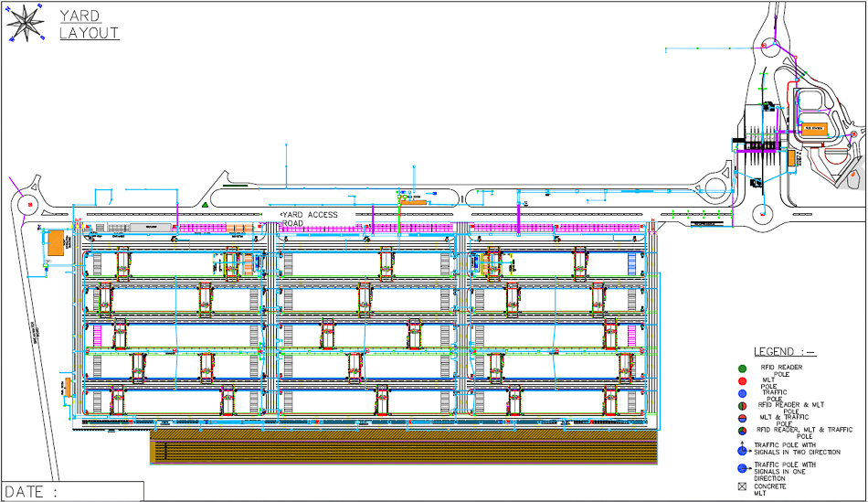Select the YARD LAYOUT title text

pyautogui.click(x=89, y=25)
